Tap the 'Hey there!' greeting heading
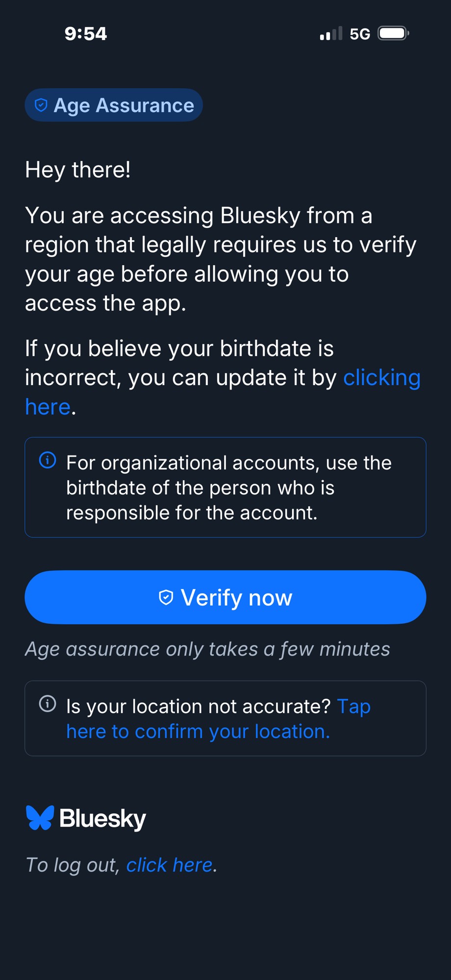 click(78, 170)
